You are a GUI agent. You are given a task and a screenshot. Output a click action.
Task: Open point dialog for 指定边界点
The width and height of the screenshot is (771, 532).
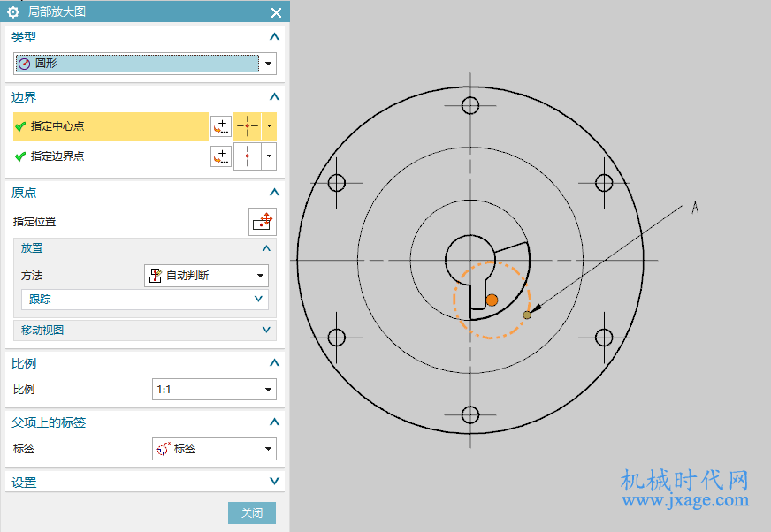coord(221,156)
